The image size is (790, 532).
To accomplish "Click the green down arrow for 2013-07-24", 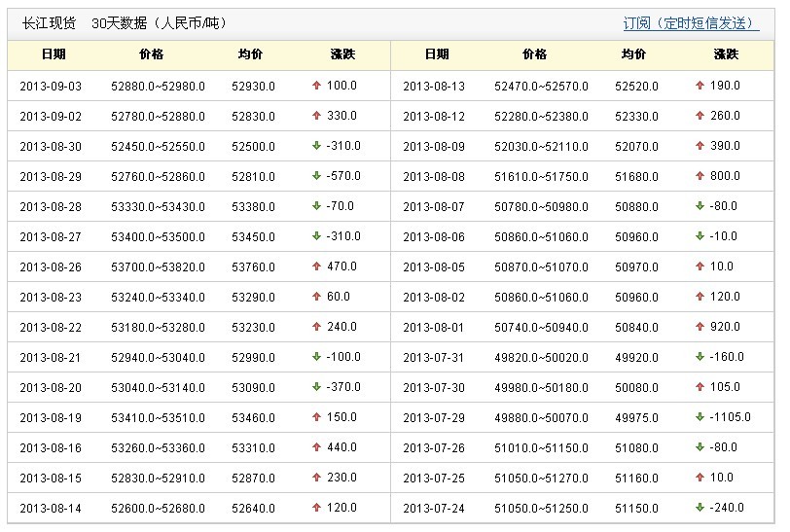I will point(700,508).
